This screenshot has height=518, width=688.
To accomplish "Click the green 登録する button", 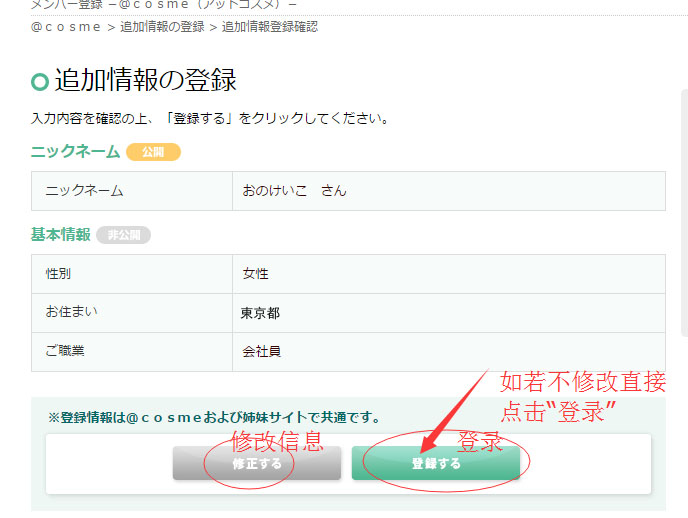I will [x=436, y=463].
